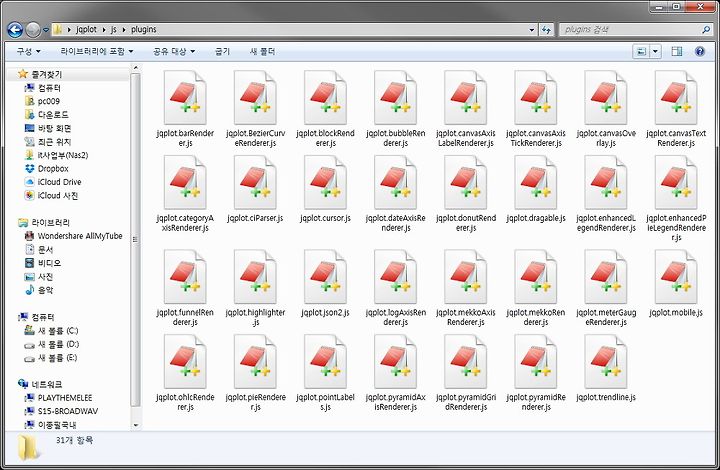Select jqplot.canvasAxisTickRenderer.js file icon

[536, 97]
